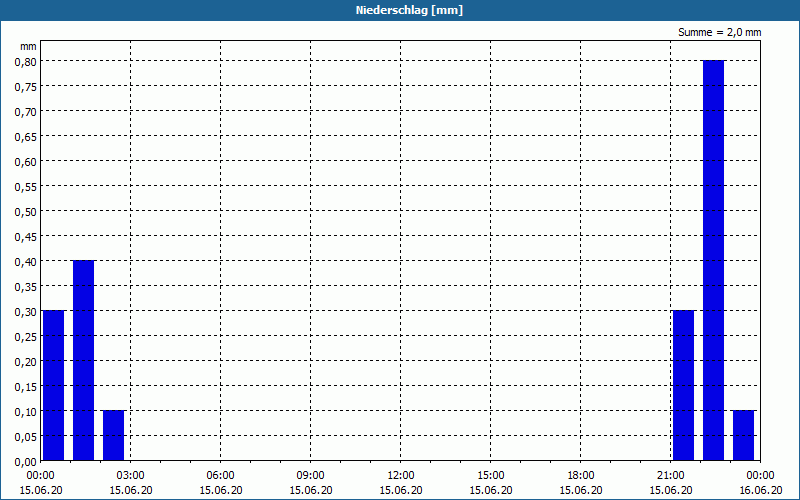Select the tallest 0,80 mm precipitation bar

[x=713, y=260]
